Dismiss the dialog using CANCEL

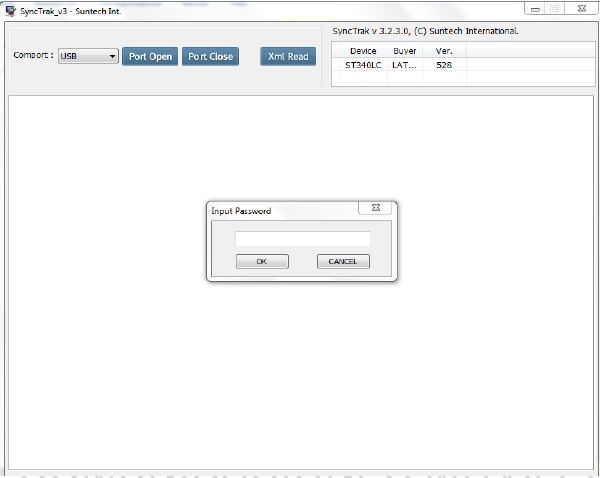click(x=343, y=261)
